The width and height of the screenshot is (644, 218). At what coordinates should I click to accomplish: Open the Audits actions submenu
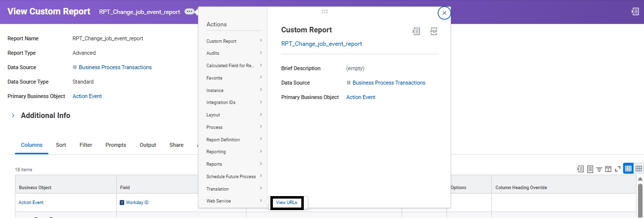tap(234, 53)
